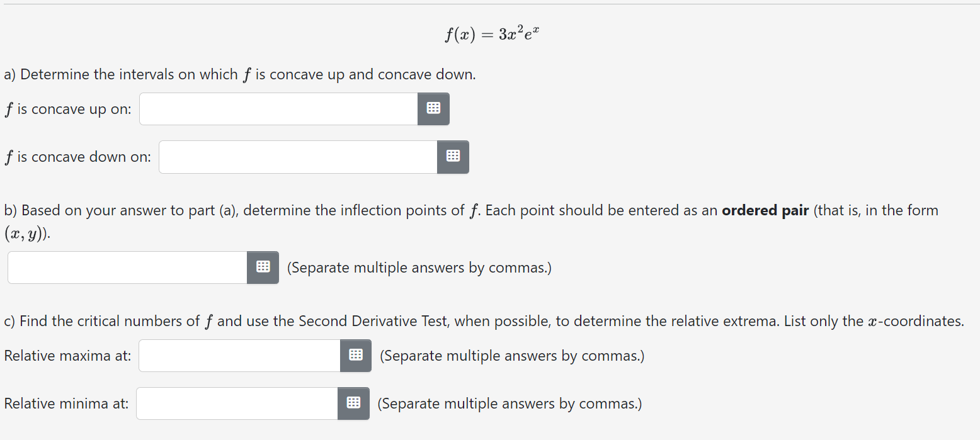This screenshot has width=980, height=440.
Task: Click the 'Separate multiple answers by commas' note
Action: point(418,267)
